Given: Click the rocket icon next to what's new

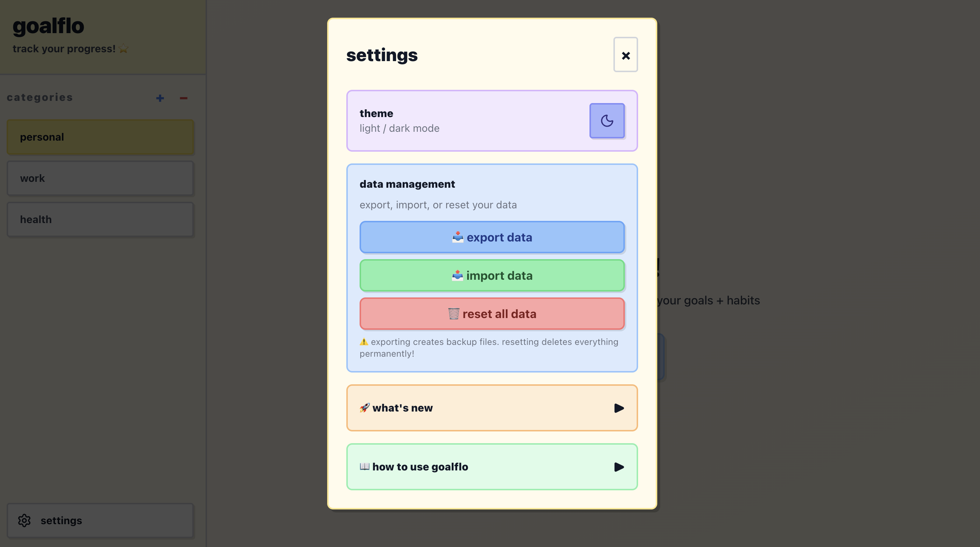Looking at the screenshot, I should point(364,408).
